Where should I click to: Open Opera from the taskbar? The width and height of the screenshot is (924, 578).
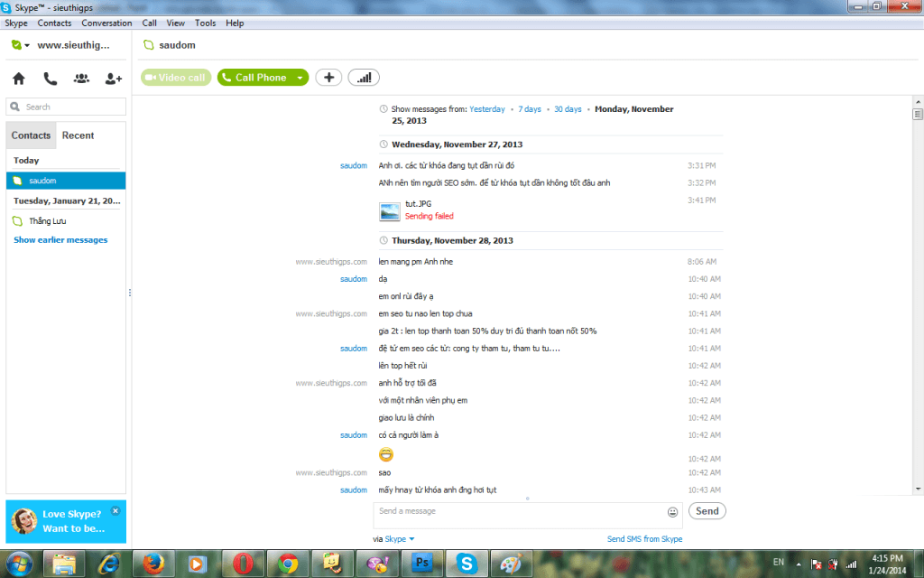coord(243,564)
